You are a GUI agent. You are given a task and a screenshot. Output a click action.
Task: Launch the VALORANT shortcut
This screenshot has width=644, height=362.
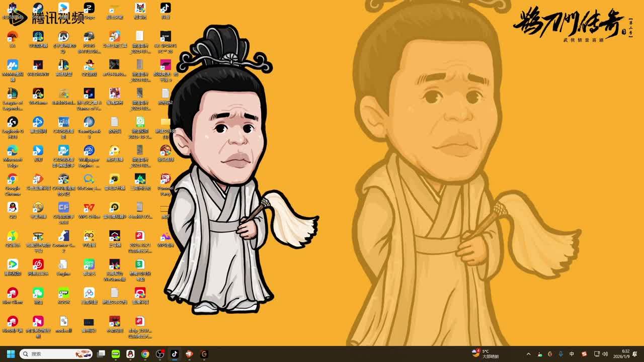[x=38, y=65]
